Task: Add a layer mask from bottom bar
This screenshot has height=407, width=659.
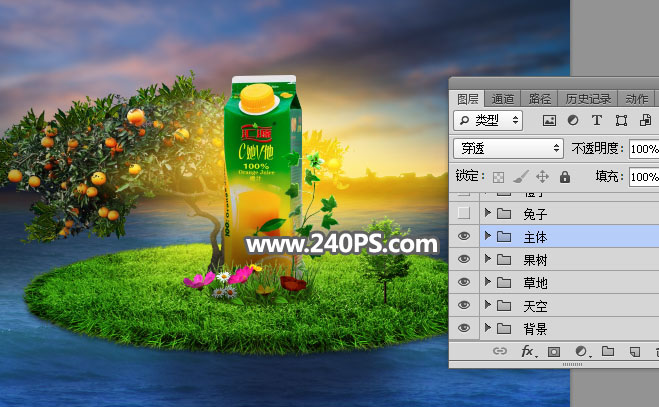Action: point(555,352)
